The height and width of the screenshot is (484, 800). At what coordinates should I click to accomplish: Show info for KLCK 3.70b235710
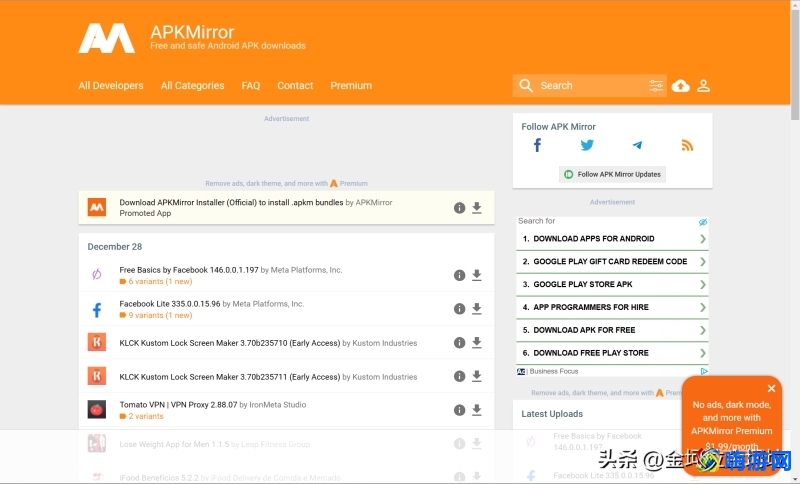tap(459, 343)
